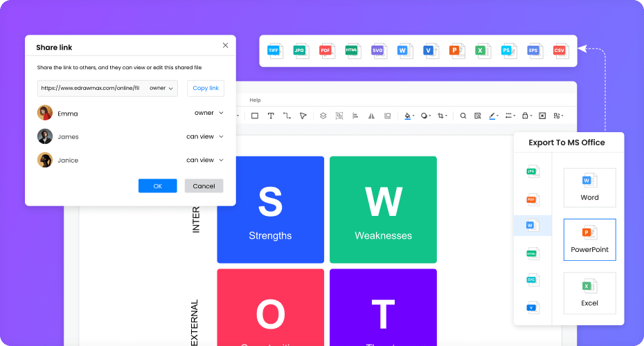The height and width of the screenshot is (346, 644).
Task: Open the Fill color bucket dropdown
Action: point(409,116)
